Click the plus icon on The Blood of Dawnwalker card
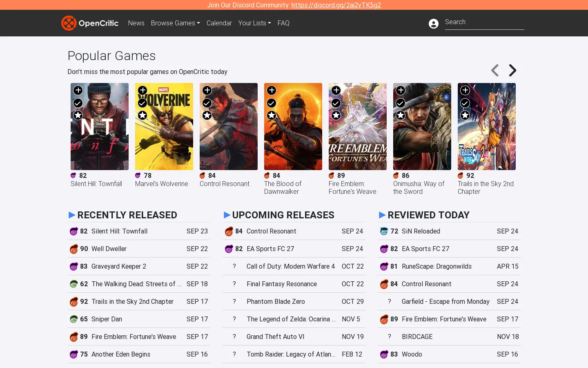The height and width of the screenshot is (368, 588). [x=272, y=90]
